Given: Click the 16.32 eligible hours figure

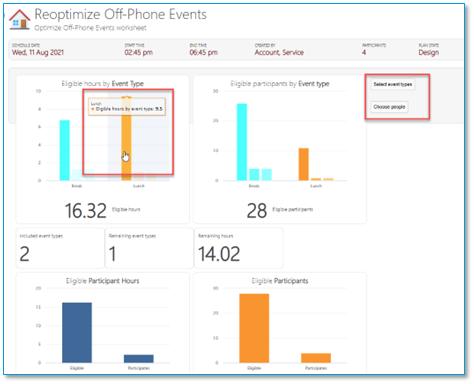Looking at the screenshot, I should (85, 211).
